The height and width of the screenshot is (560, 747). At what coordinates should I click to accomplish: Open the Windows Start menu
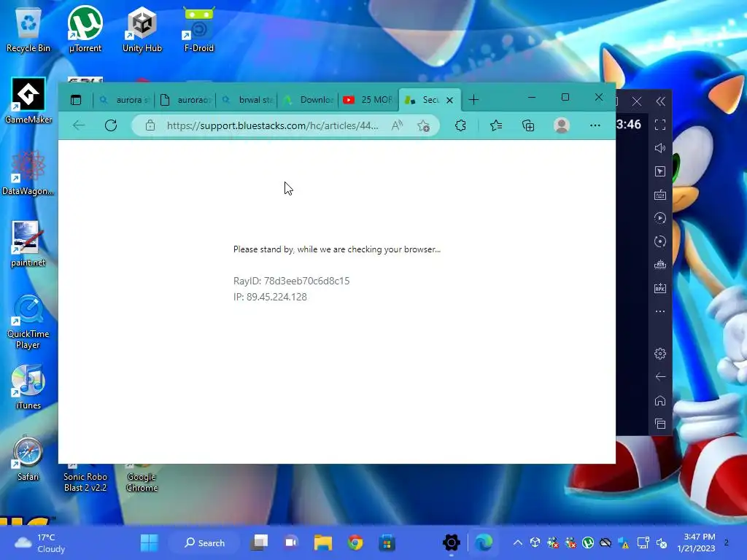149,542
